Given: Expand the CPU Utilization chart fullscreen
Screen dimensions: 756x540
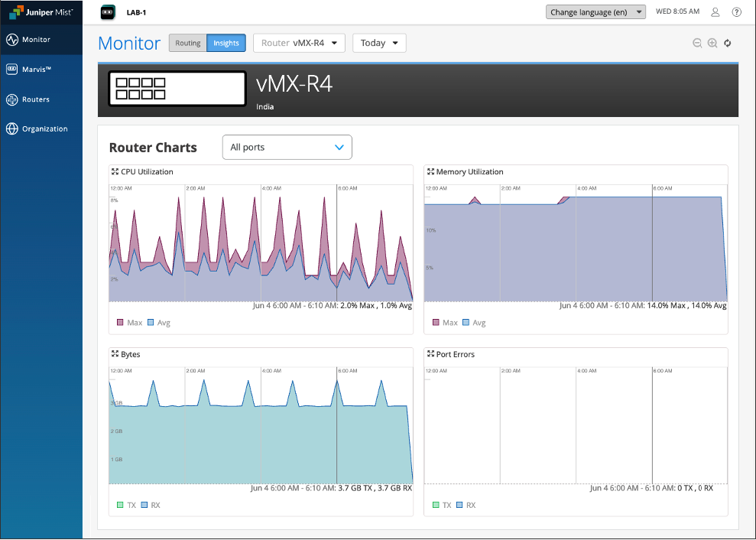Looking at the screenshot, I should [x=115, y=172].
